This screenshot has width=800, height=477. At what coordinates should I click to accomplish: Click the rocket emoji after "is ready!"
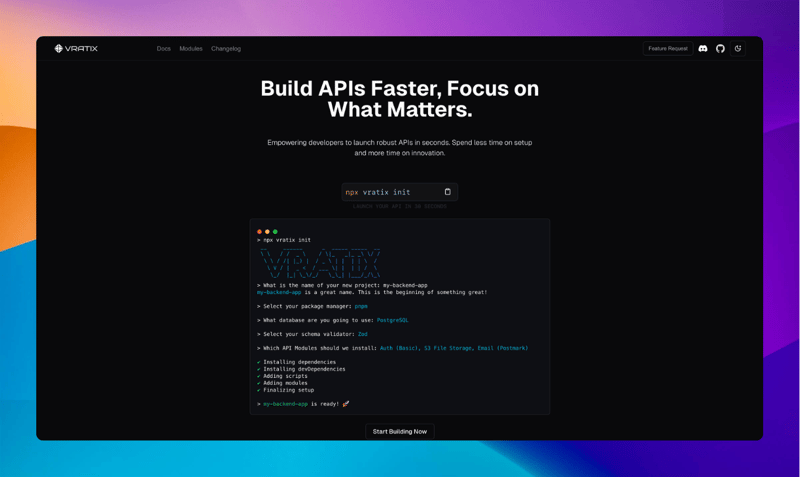(x=346, y=404)
